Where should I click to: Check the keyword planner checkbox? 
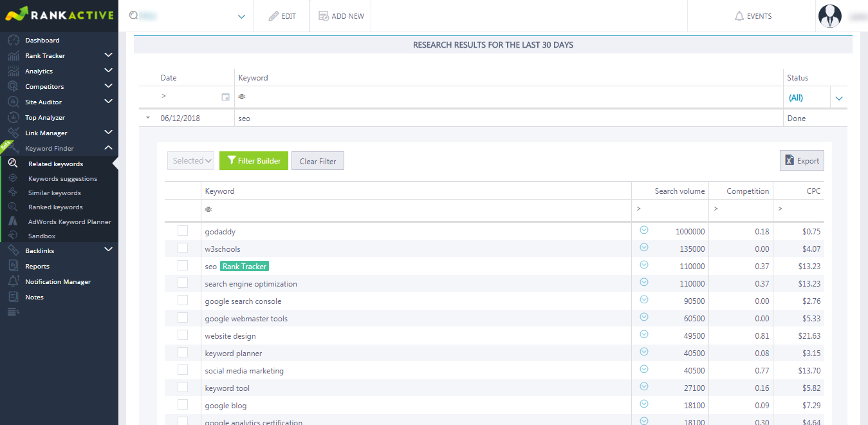[x=183, y=352]
